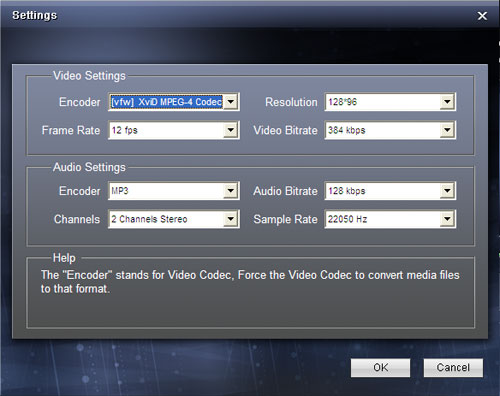500x396 pixels.
Task: Click the Help text about Encoder
Action: (x=250, y=282)
